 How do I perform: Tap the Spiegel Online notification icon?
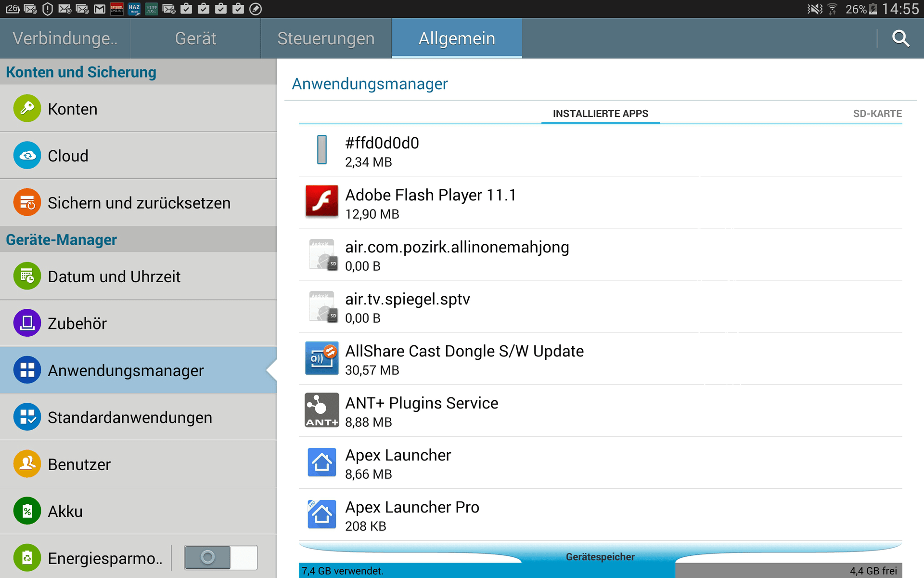click(x=117, y=9)
